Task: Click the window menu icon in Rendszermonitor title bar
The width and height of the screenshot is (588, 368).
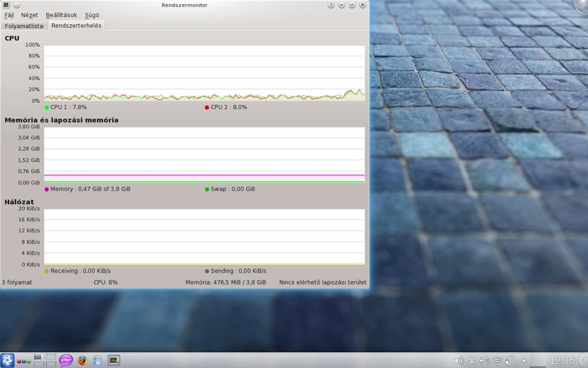Action: (6, 5)
